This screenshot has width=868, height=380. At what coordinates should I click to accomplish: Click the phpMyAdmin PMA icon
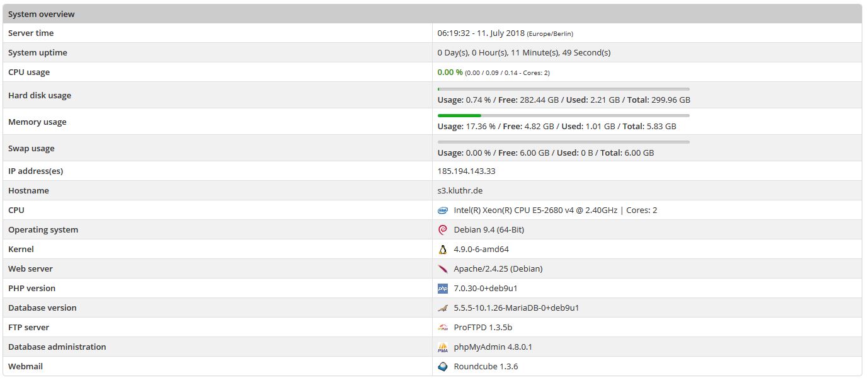click(x=442, y=347)
